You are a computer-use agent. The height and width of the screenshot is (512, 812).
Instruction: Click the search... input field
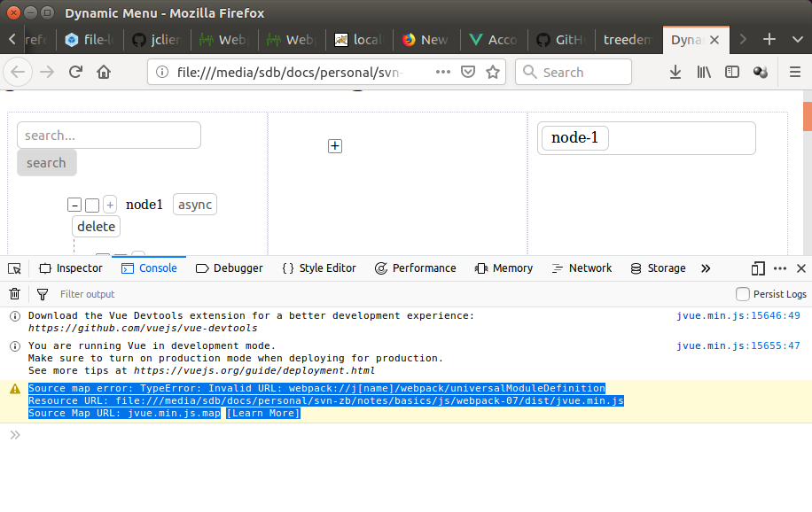point(109,136)
